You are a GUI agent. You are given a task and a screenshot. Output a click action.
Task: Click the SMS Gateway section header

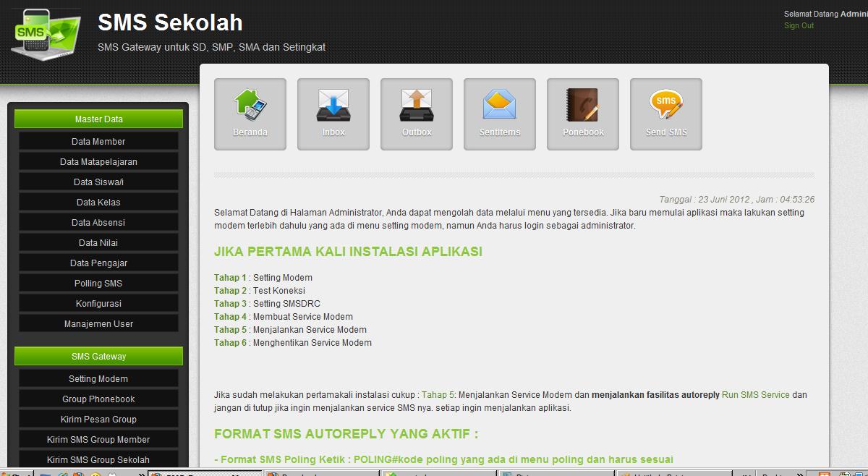tap(98, 357)
